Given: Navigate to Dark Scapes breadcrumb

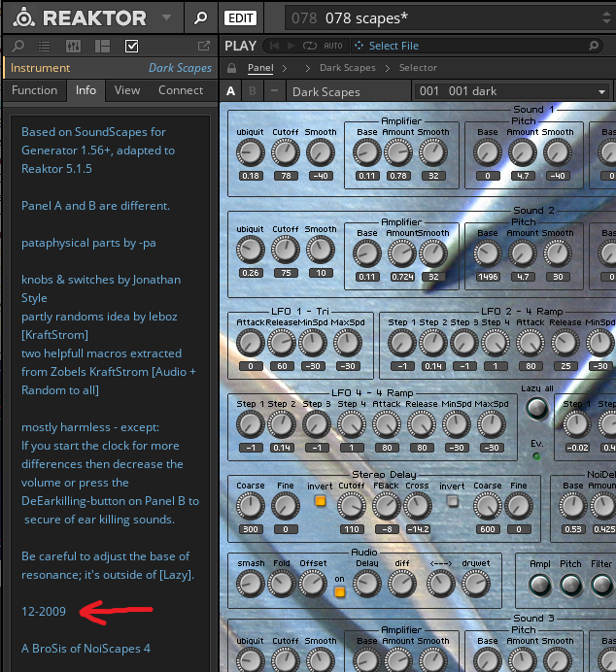Looking at the screenshot, I should click(347, 68).
